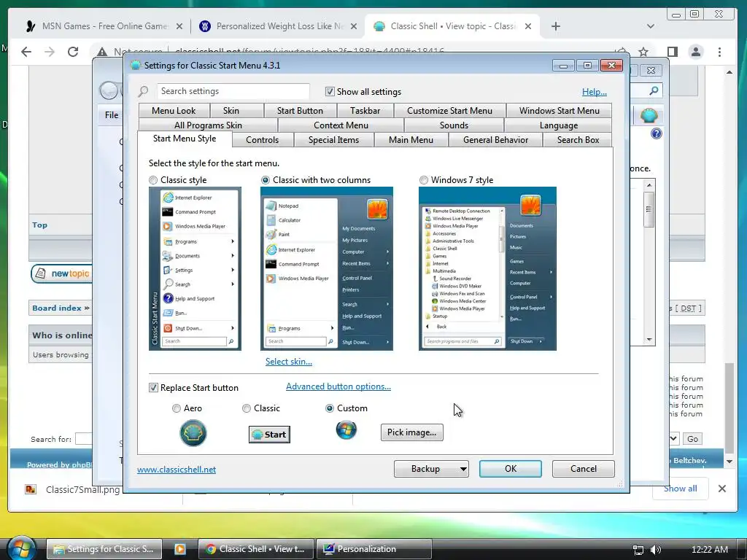This screenshot has width=747, height=560.
Task: Go back in Chrome browser
Action: 26,52
